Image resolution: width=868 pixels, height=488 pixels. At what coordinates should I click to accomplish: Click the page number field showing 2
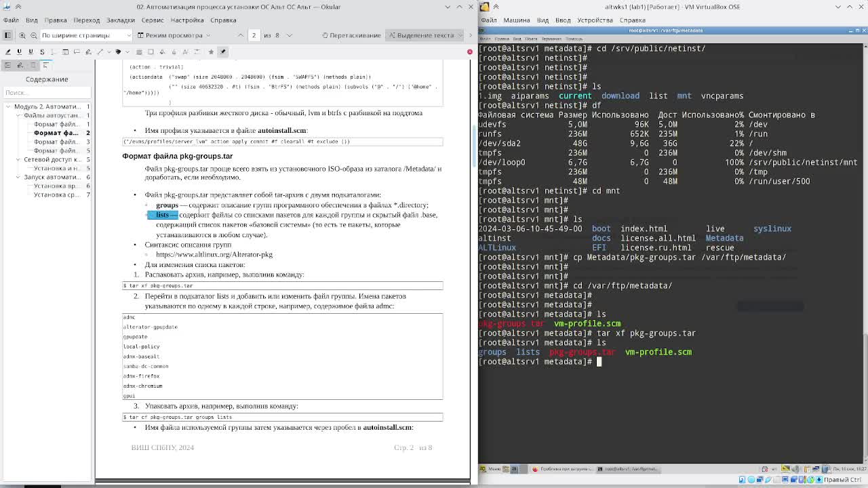pyautogui.click(x=254, y=35)
